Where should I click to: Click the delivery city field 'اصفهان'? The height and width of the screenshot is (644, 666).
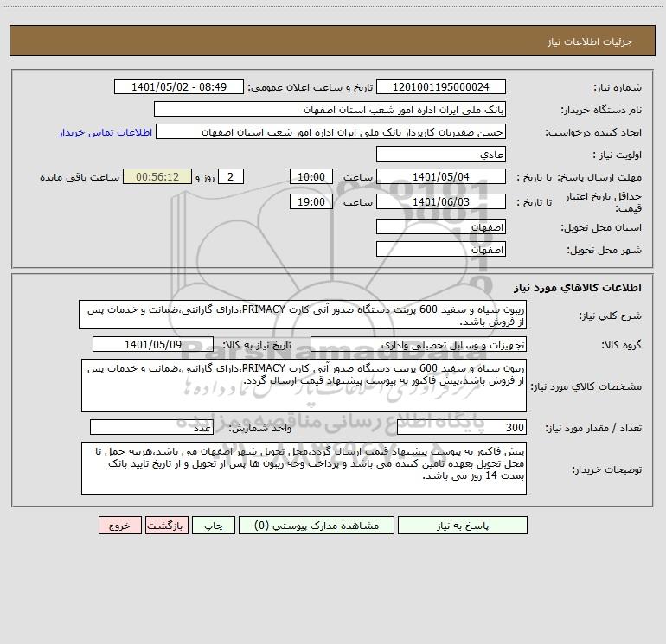tap(441, 249)
